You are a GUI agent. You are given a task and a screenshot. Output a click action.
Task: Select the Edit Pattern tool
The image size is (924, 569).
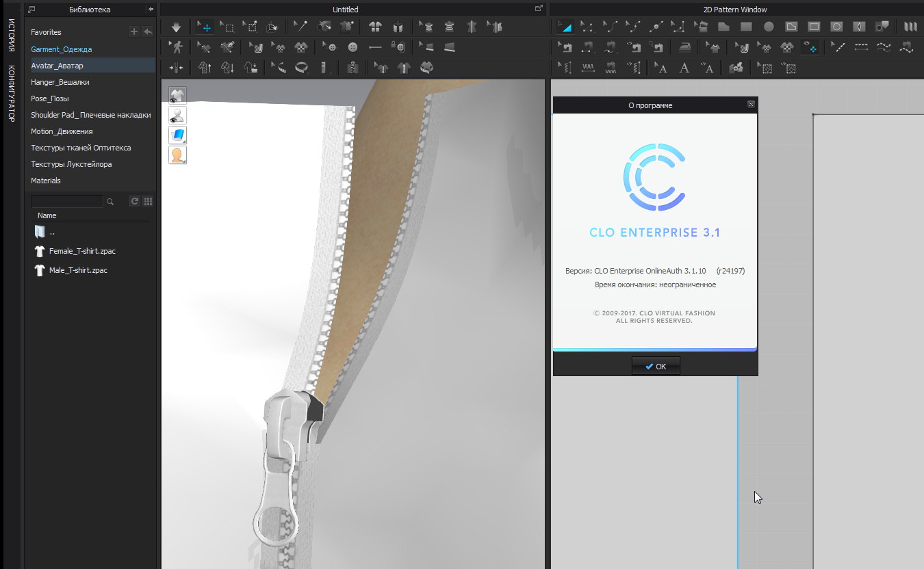pyautogui.click(x=565, y=27)
